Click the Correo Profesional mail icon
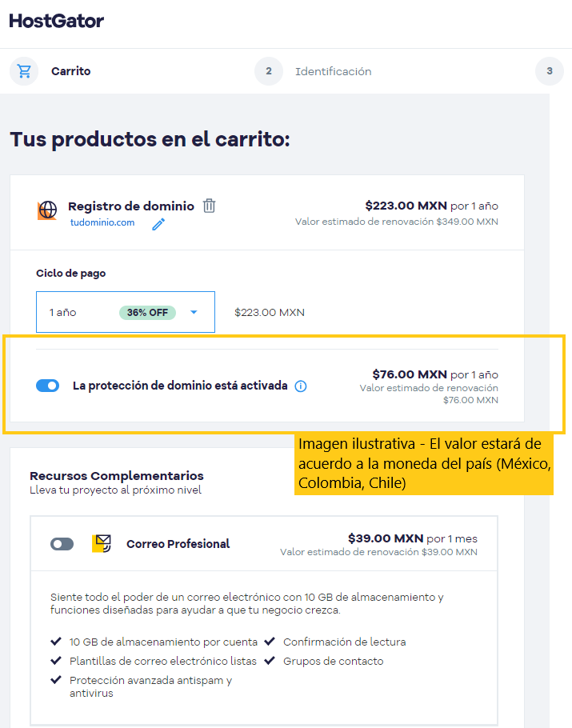 [102, 543]
